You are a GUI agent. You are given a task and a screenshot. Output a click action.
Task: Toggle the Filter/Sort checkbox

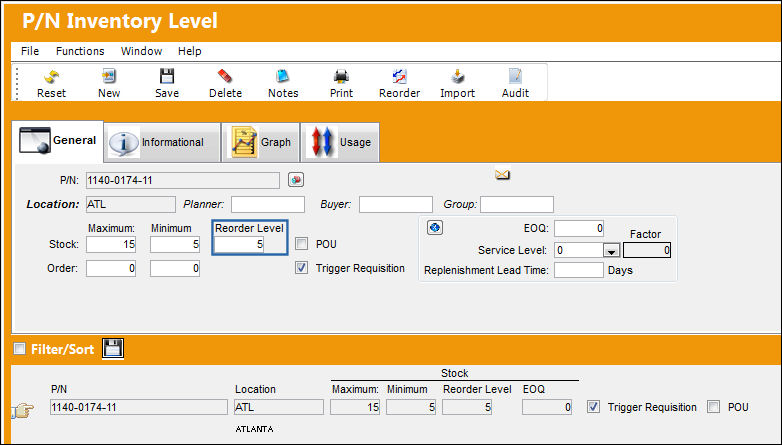pos(19,348)
